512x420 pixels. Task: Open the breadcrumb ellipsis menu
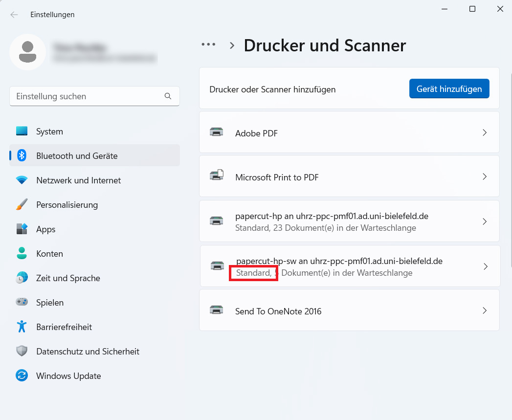(208, 44)
